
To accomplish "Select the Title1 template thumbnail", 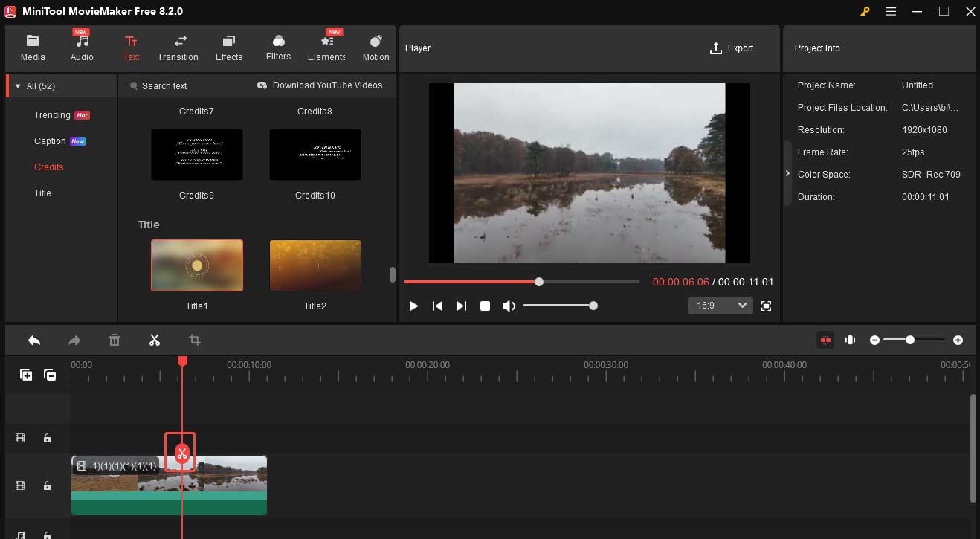I will tap(196, 265).
